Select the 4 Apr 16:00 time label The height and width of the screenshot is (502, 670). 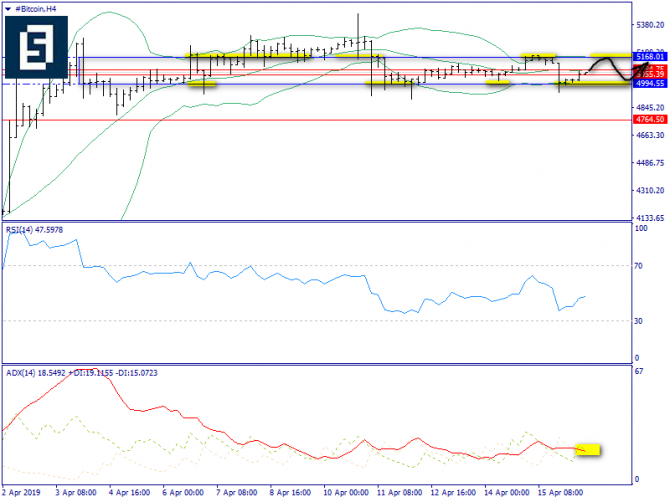pyautogui.click(x=129, y=493)
